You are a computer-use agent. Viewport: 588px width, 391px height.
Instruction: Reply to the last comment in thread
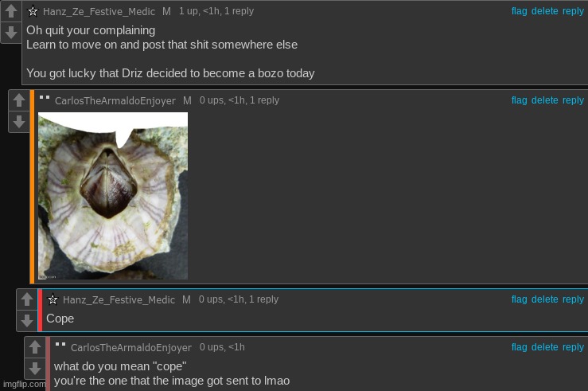pyautogui.click(x=573, y=347)
